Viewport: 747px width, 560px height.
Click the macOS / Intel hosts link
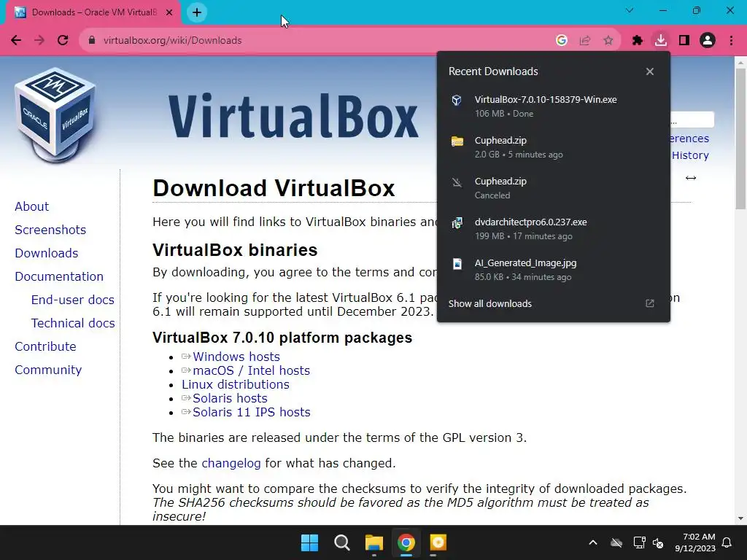tap(251, 370)
